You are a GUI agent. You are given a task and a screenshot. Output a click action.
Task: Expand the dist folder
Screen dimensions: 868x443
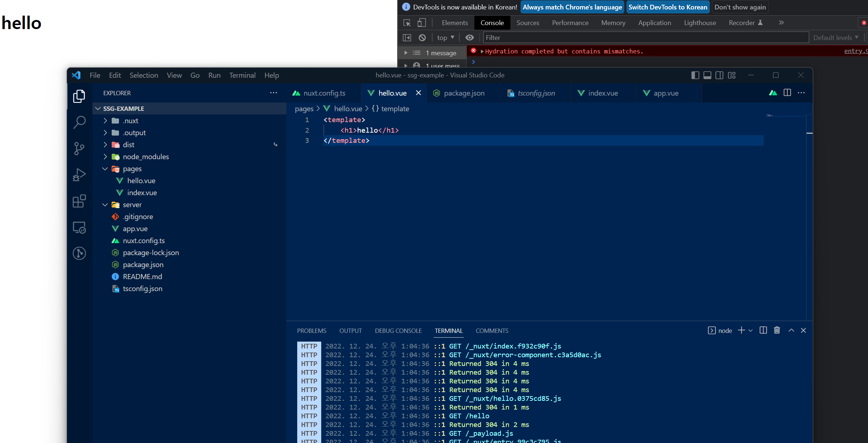coord(105,145)
